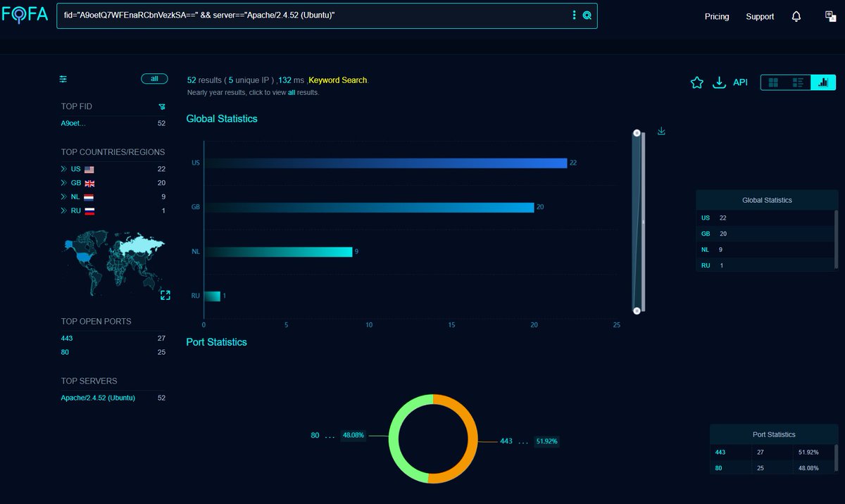Download the Global Statistics chart
This screenshot has height=504, width=845.
(661, 131)
